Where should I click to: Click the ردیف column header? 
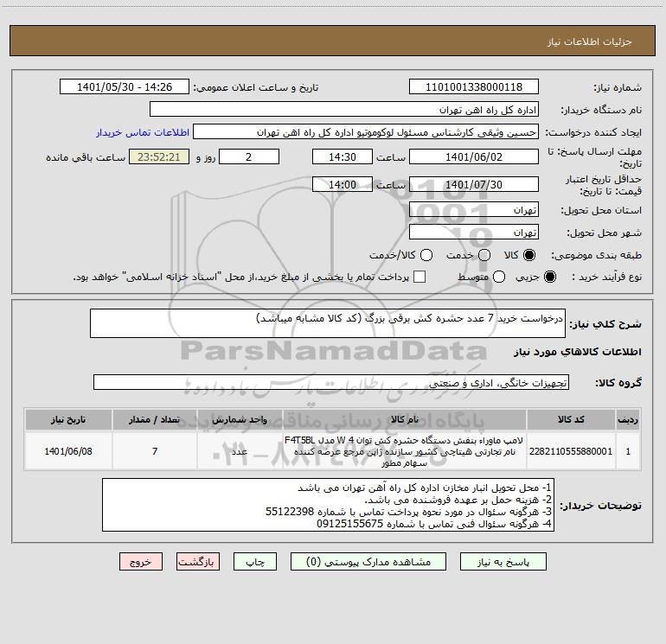pos(628,420)
